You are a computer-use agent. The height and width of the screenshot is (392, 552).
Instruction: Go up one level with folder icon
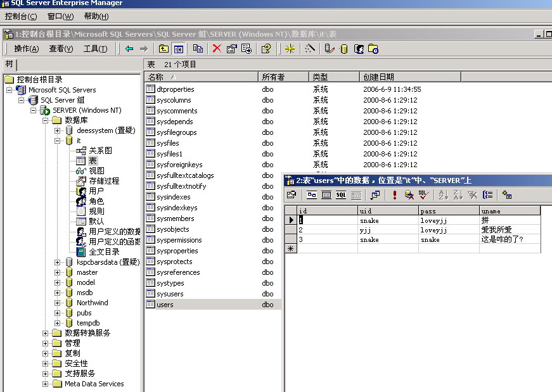pos(164,49)
